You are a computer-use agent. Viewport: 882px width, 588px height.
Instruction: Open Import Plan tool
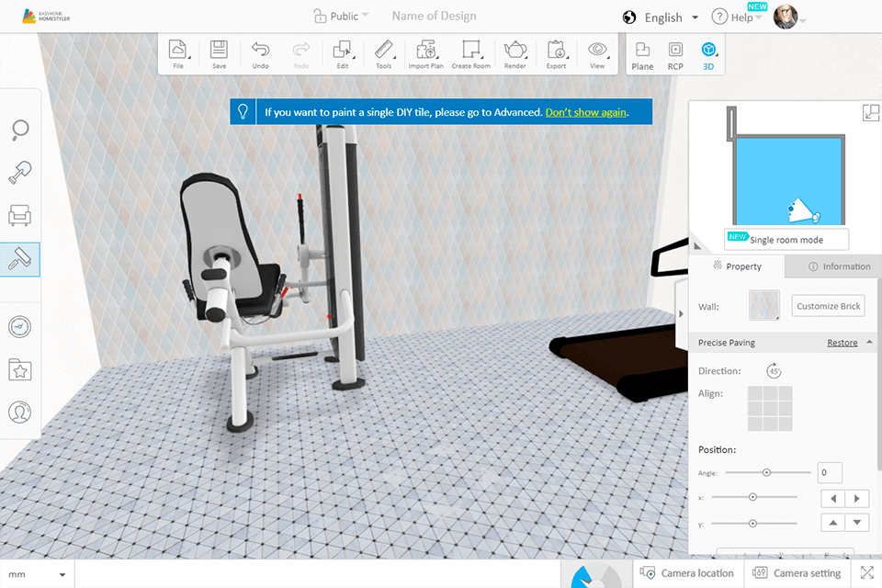425,53
